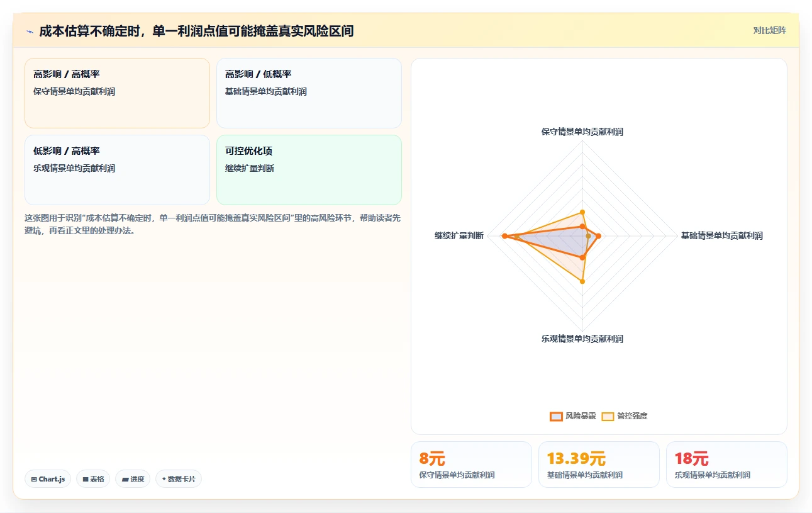Select the 高影响 / 低概率 card
Viewport: 812px width, 513px height.
(x=309, y=93)
